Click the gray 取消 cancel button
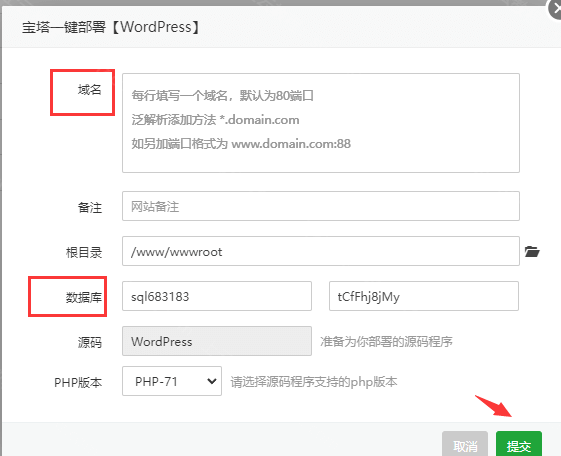This screenshot has width=561, height=456. pos(465,444)
